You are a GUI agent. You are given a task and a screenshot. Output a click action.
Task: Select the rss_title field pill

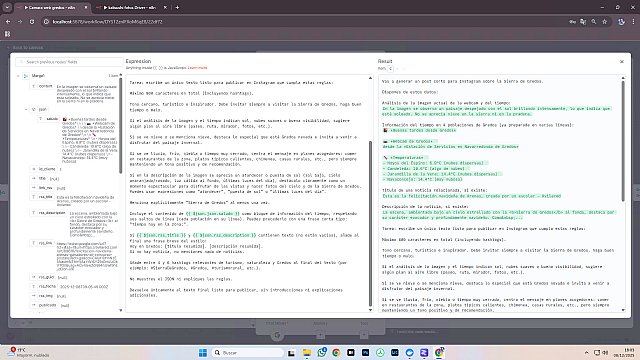tap(42, 197)
